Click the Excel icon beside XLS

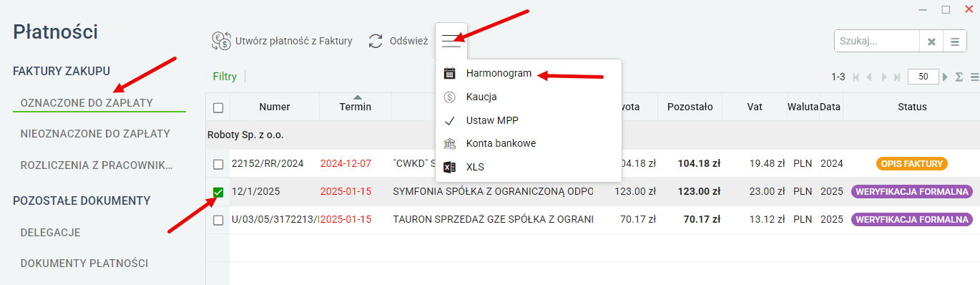click(449, 167)
